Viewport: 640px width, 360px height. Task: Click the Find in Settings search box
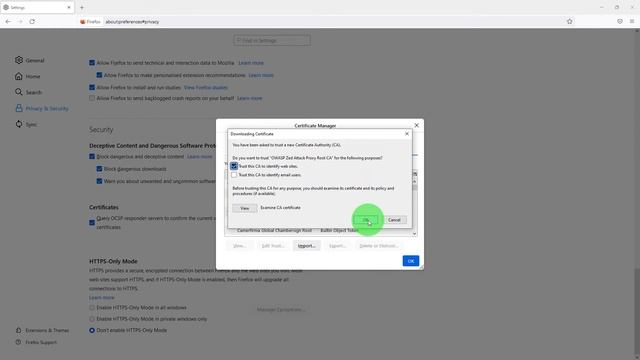click(x=272, y=40)
